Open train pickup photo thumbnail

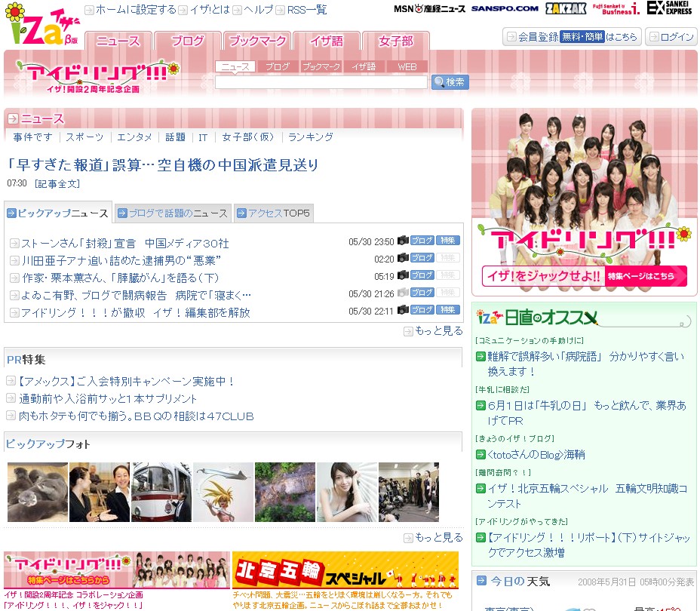161,493
